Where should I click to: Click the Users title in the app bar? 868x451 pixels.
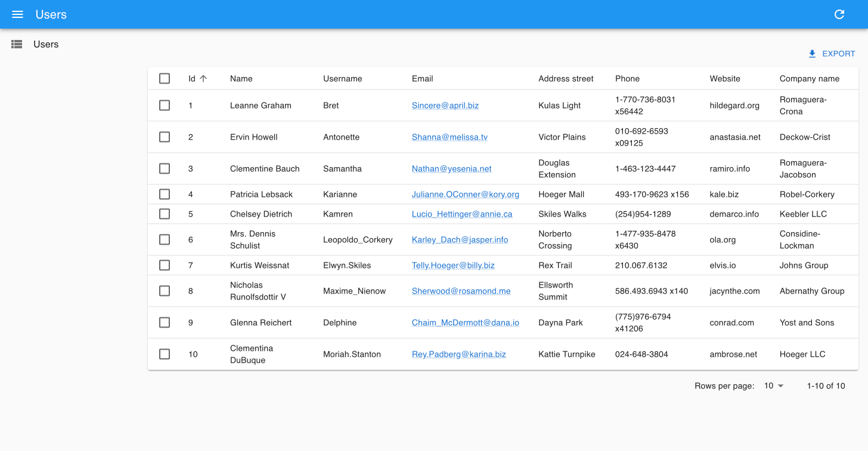51,14
